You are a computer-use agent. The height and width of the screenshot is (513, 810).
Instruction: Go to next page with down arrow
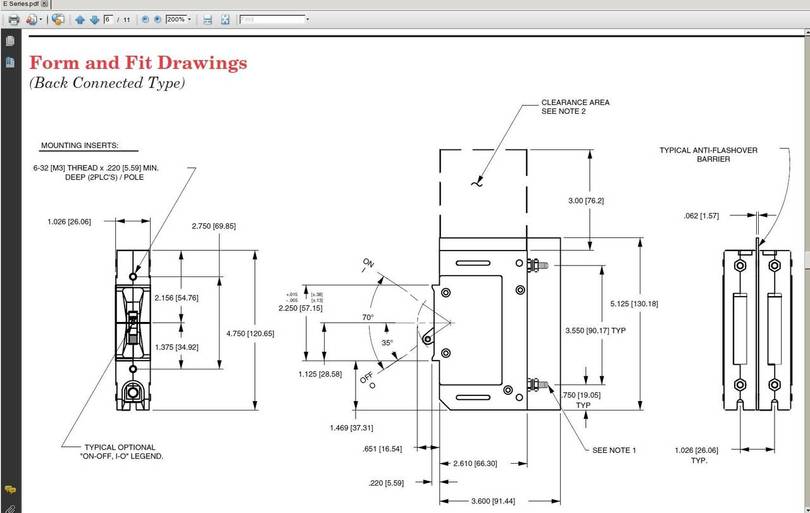coord(94,20)
